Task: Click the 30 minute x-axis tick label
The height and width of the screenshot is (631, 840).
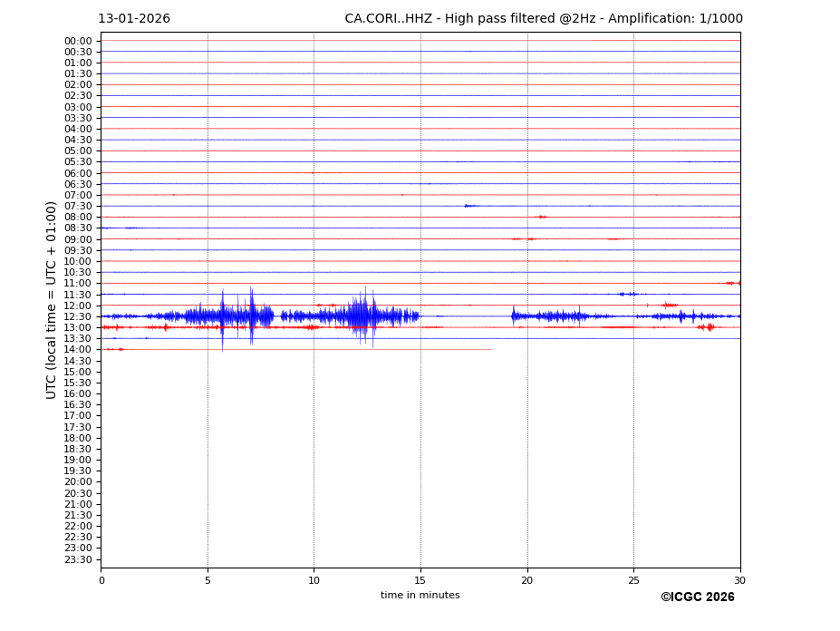Action: (x=739, y=580)
